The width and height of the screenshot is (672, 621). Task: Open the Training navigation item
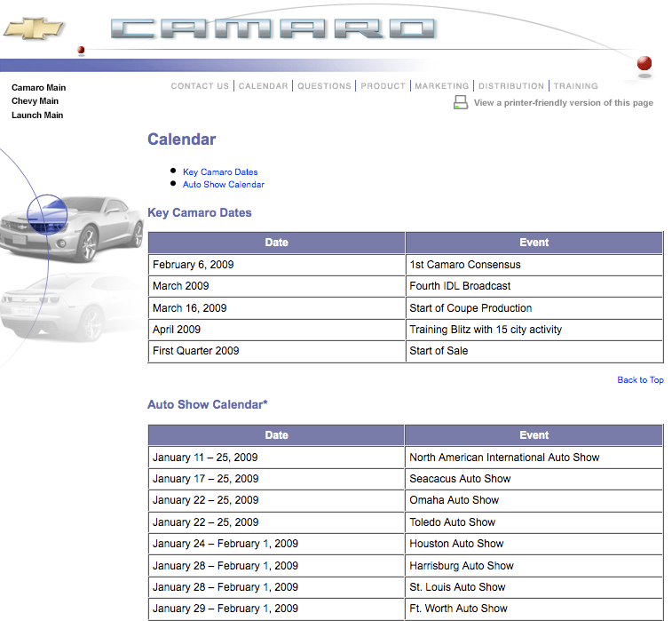pos(575,86)
